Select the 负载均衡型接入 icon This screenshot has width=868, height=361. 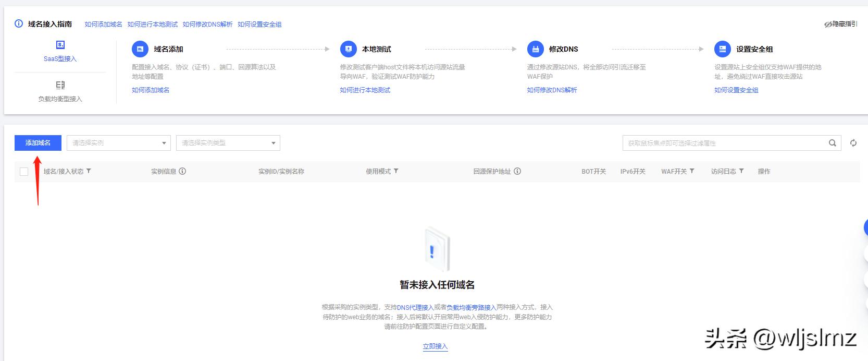[x=60, y=85]
